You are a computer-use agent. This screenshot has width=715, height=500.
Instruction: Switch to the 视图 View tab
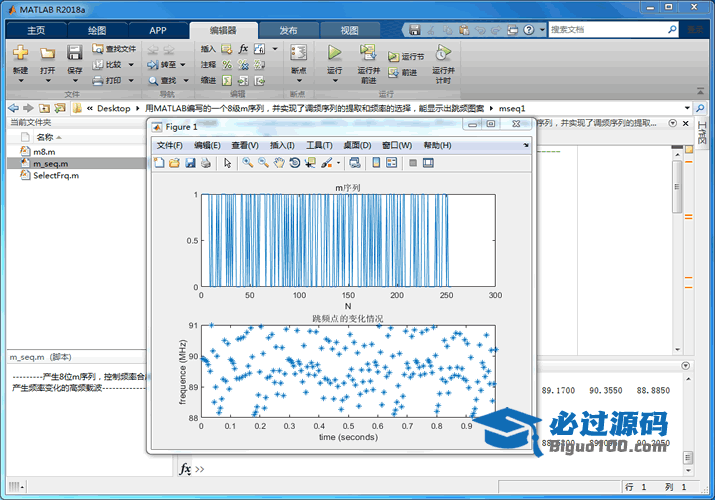[349, 30]
